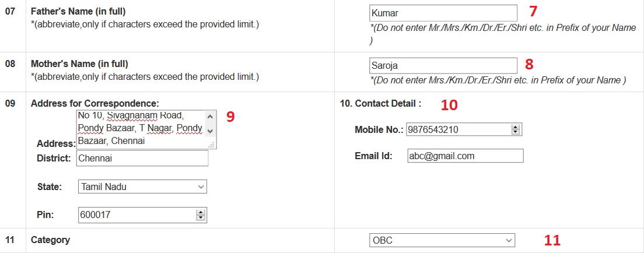Click the "Father's Name (in full)" label
Screen dimensions: 644x253
(x=78, y=12)
